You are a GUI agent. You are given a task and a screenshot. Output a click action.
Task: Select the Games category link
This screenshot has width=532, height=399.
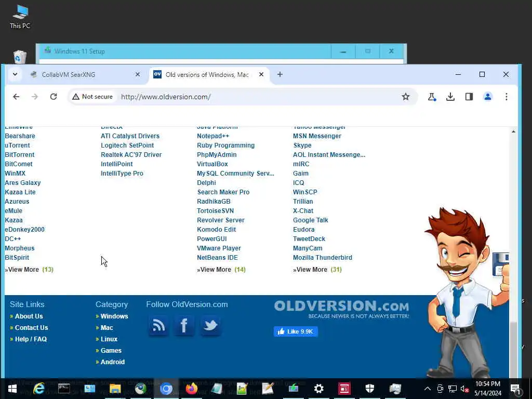point(111,351)
